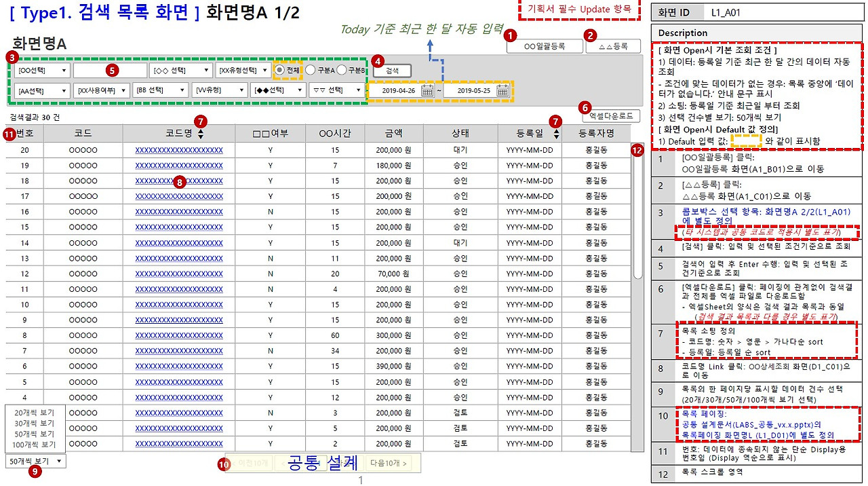Open the 코드명 link in row 17
Screen dimensions: 868x486
pyautogui.click(x=179, y=196)
